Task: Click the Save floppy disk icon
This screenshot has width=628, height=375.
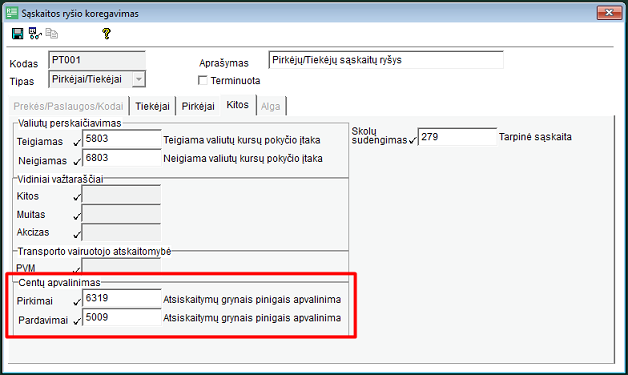Action: (17, 34)
